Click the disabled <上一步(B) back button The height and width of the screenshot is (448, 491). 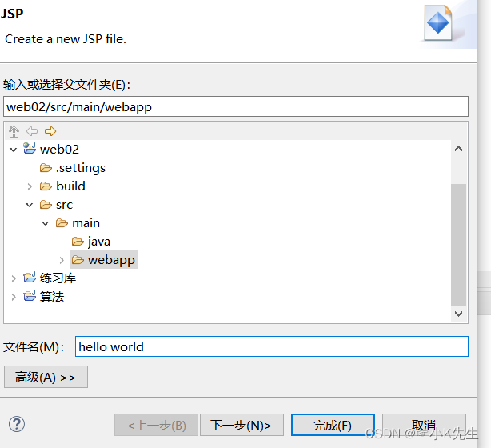(156, 425)
